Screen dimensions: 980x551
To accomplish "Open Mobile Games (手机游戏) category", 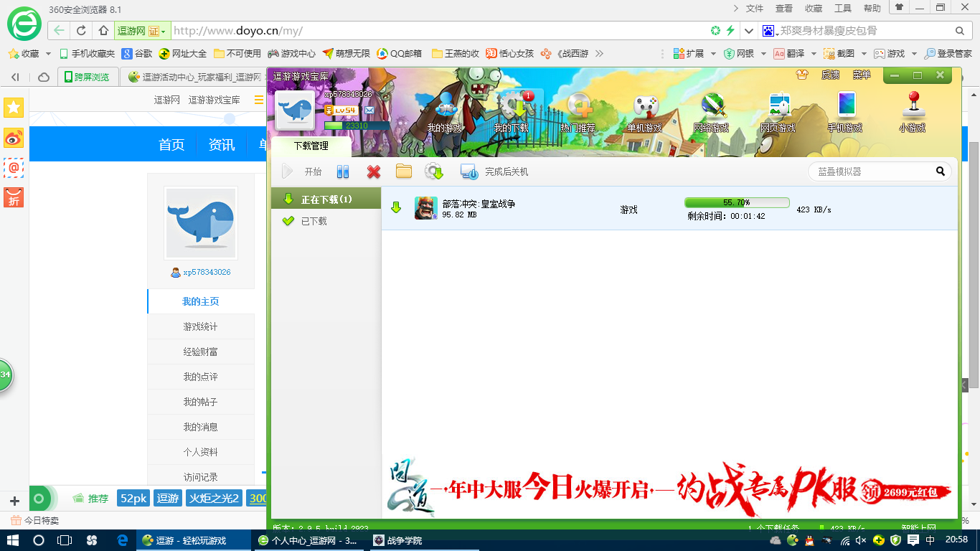I will tap(845, 113).
